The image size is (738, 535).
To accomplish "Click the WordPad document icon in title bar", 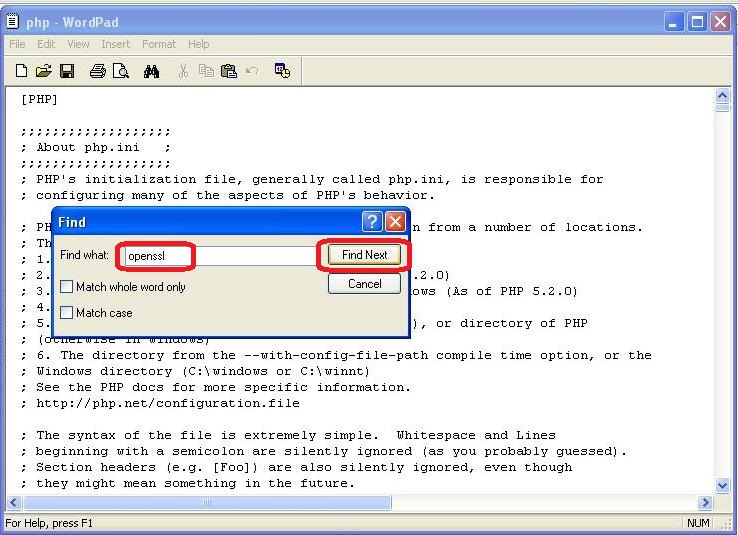I will click(13, 22).
